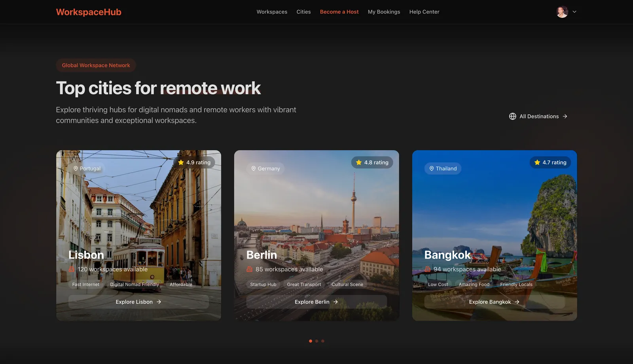Go to My Bookings in navigation

point(384,12)
